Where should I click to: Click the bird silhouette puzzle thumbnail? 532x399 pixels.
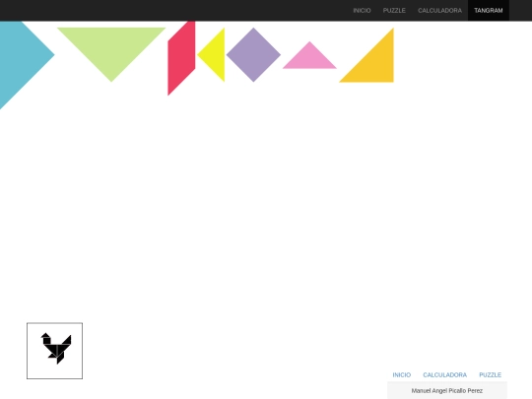point(54,351)
